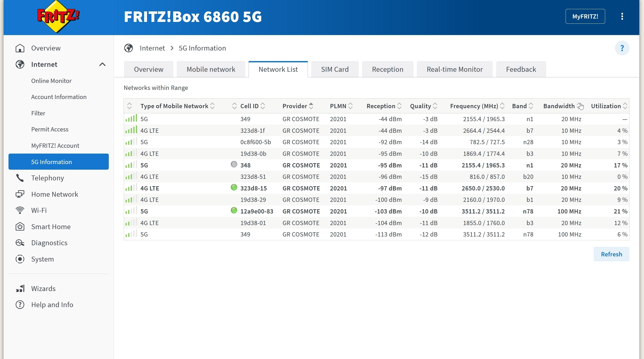Sort by the first signal-strength column arrows
This screenshot has width=644, height=359.
[129, 106]
